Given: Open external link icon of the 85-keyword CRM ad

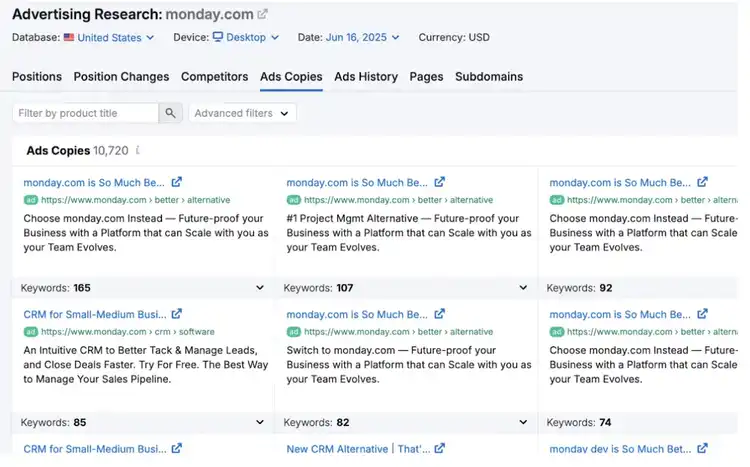Looking at the screenshot, I should [176, 314].
